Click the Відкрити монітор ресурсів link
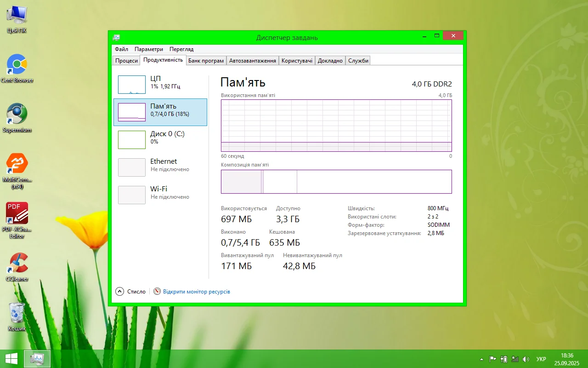Image resolution: width=588 pixels, height=368 pixels. [x=197, y=292]
